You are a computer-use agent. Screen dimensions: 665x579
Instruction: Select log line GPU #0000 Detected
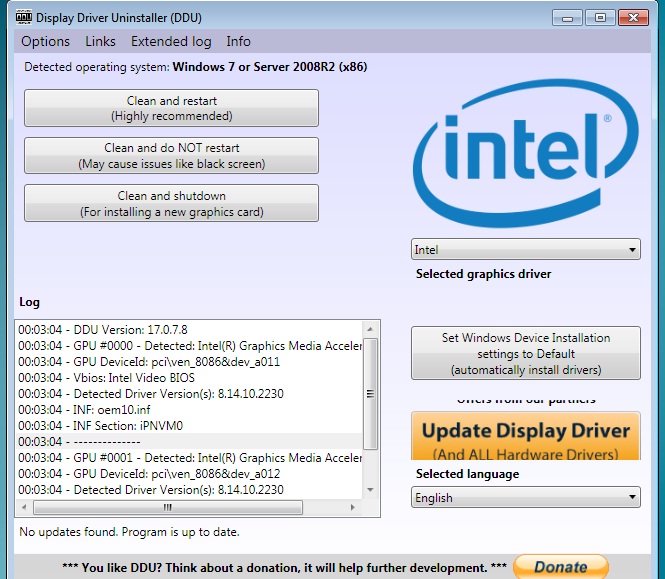[x=190, y=346]
